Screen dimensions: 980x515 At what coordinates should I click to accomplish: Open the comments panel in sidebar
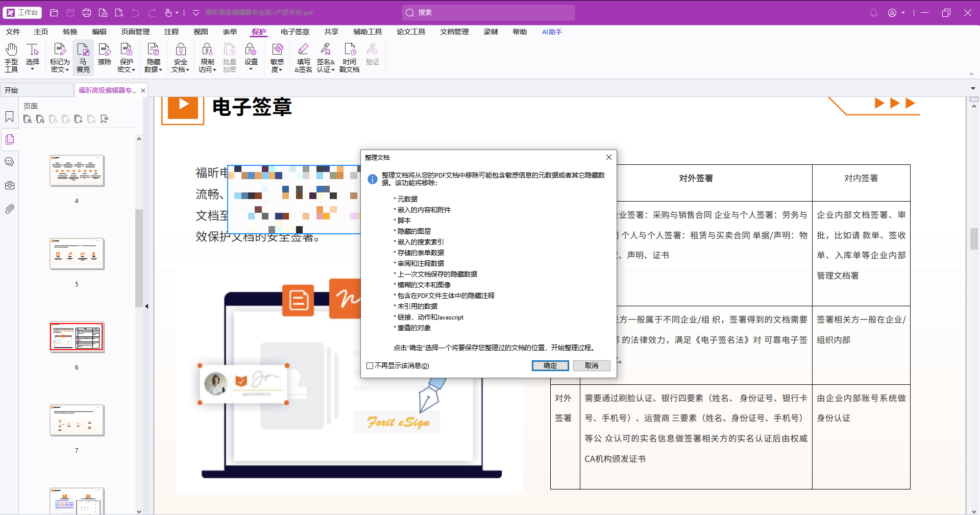(10, 162)
